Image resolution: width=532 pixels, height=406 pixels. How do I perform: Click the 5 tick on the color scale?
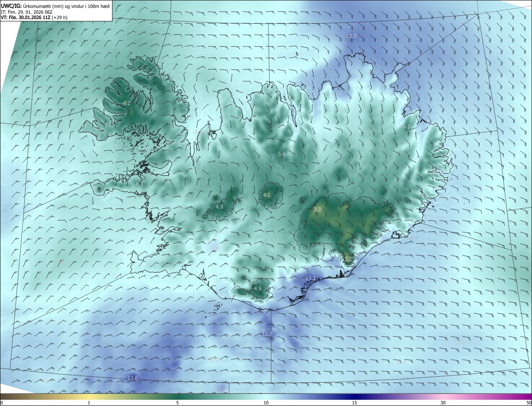(177, 403)
